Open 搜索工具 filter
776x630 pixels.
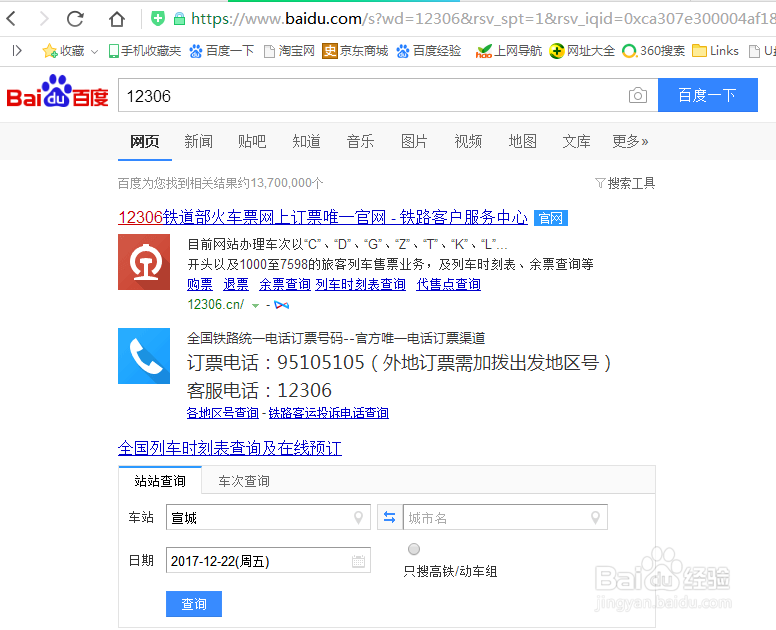click(x=625, y=184)
